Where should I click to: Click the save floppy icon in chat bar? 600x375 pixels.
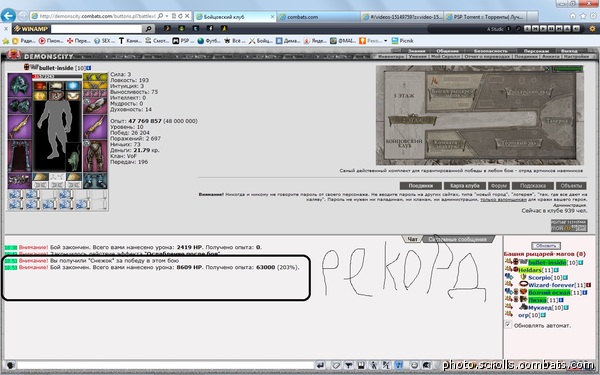(361, 365)
